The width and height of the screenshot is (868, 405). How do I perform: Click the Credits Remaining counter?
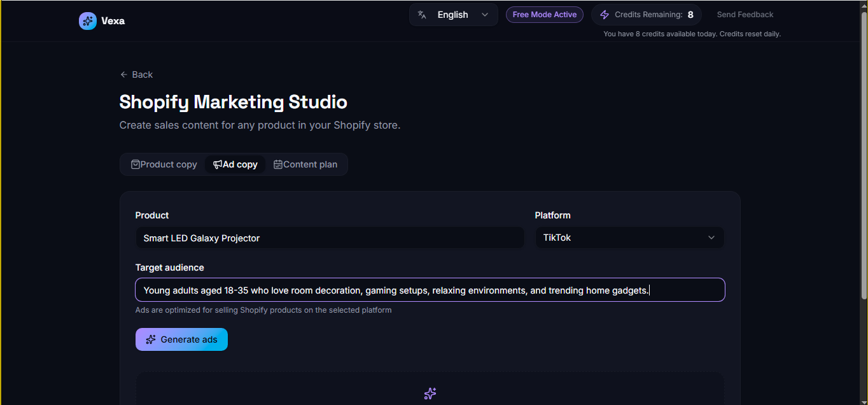647,15
